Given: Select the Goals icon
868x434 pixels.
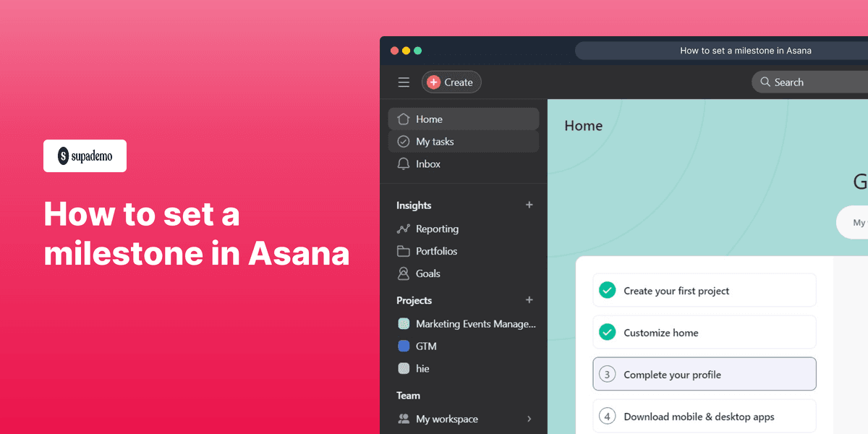Looking at the screenshot, I should tap(404, 273).
